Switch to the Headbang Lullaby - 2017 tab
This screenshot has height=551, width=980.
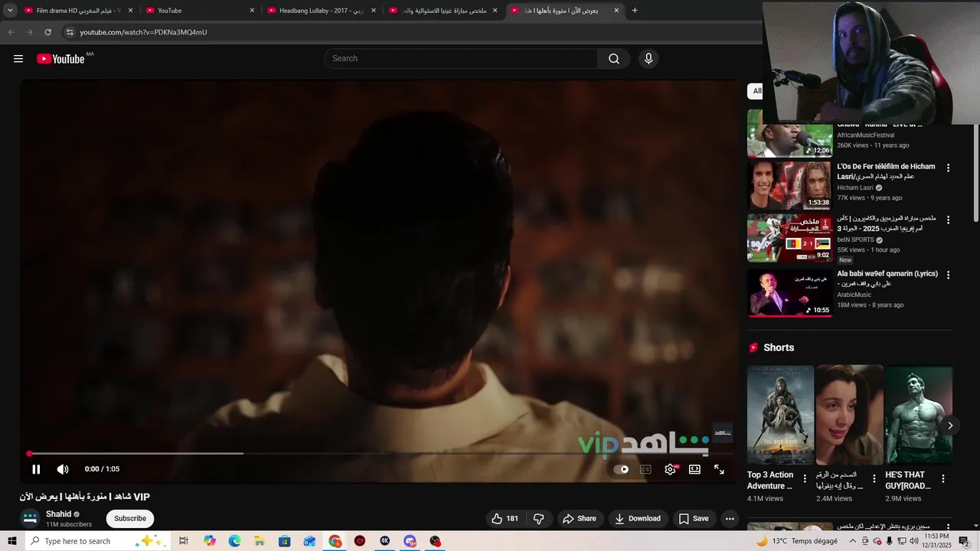[322, 11]
